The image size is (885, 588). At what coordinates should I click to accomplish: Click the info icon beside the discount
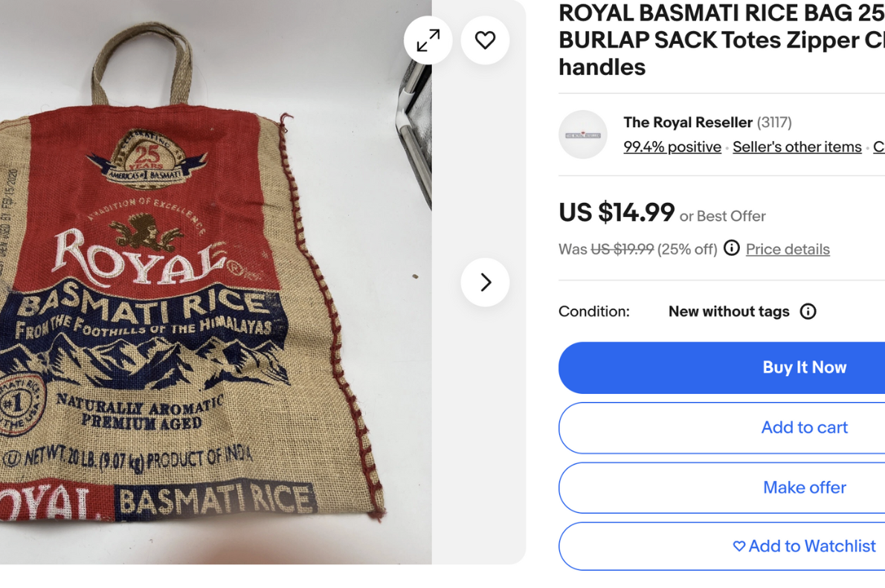(732, 248)
